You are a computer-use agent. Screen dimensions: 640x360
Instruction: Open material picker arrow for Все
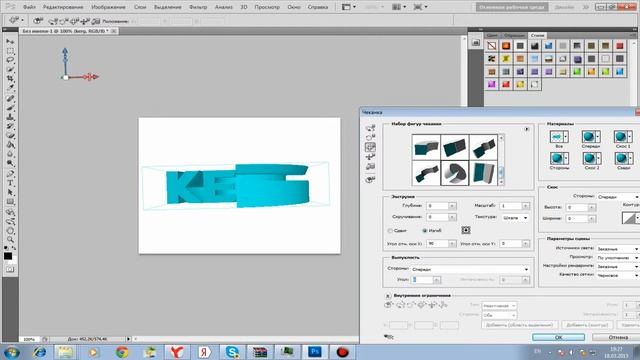(565, 136)
